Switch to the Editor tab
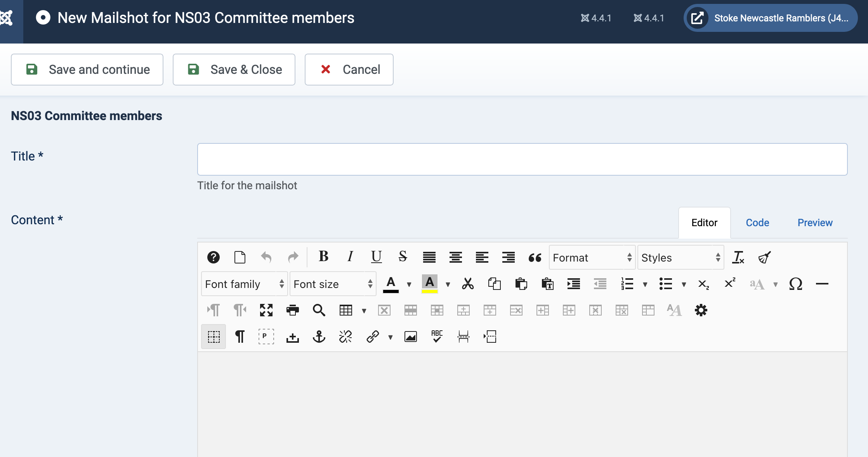This screenshot has height=457, width=868. pyautogui.click(x=704, y=223)
